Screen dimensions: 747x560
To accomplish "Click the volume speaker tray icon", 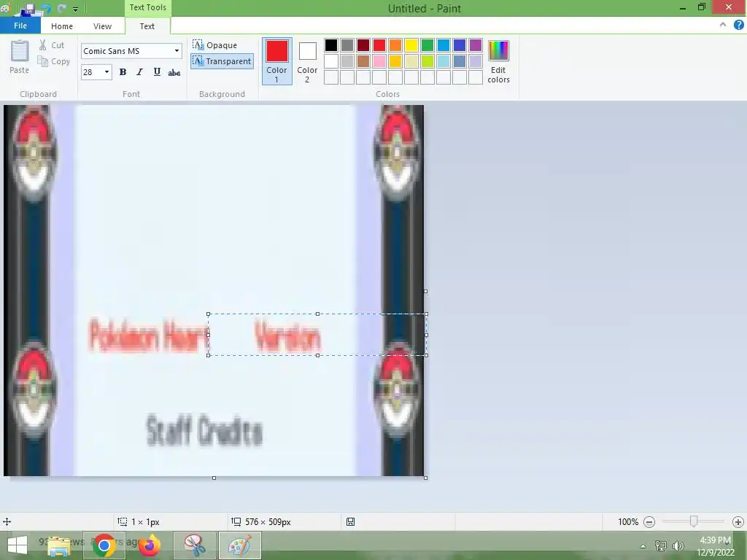I will [x=678, y=545].
